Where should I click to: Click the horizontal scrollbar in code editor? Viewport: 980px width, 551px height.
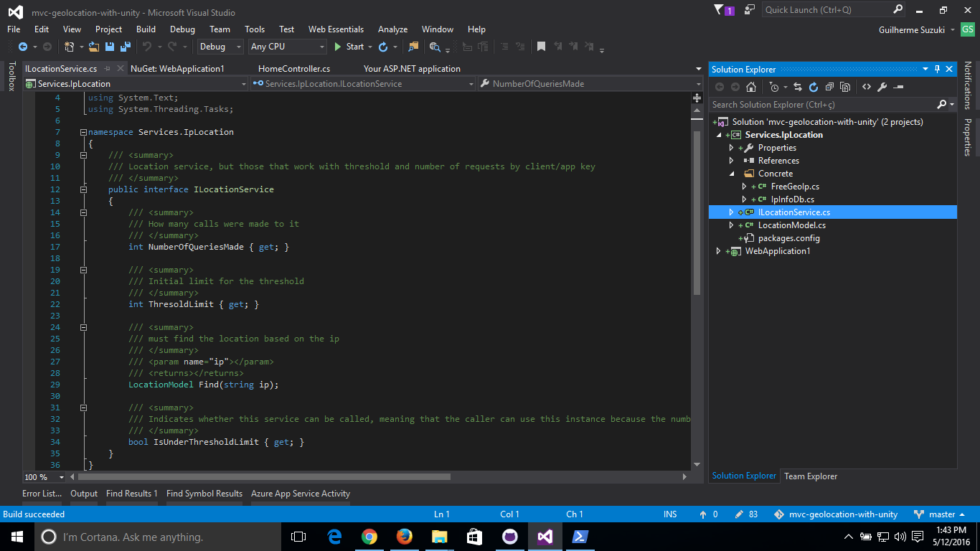[x=264, y=477]
